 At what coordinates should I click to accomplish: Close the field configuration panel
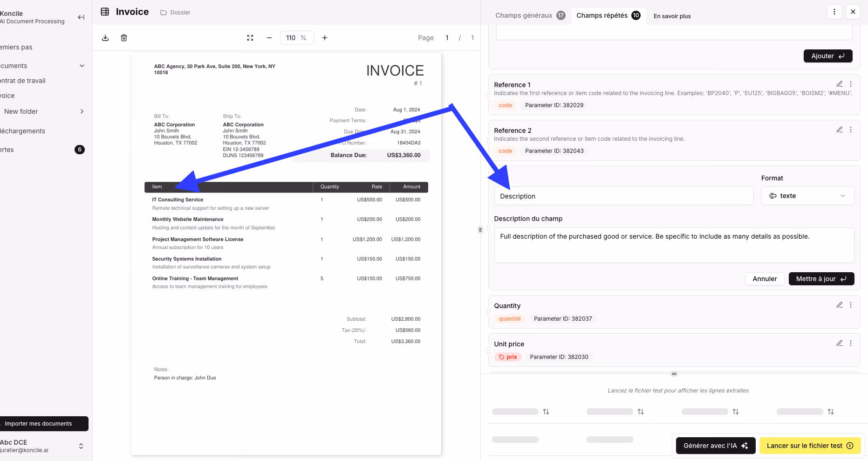pos(853,12)
